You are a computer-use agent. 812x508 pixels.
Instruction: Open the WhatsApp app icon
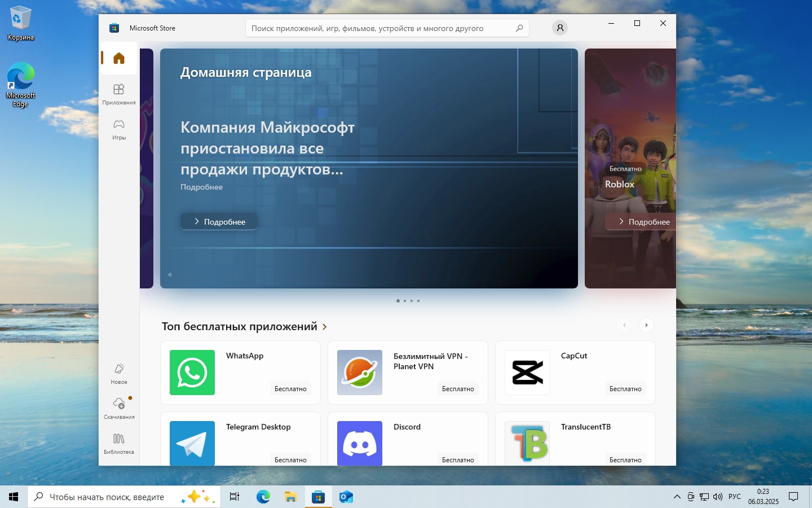[192, 373]
